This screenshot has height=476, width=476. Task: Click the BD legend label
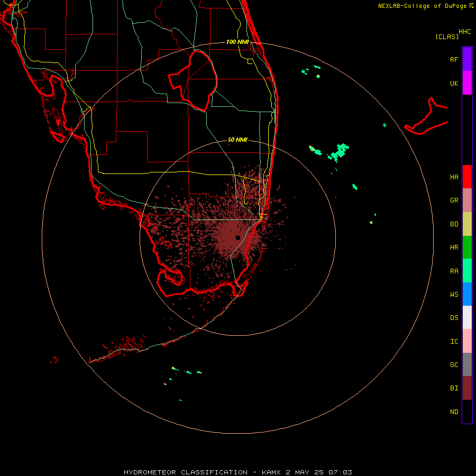pyautogui.click(x=454, y=224)
